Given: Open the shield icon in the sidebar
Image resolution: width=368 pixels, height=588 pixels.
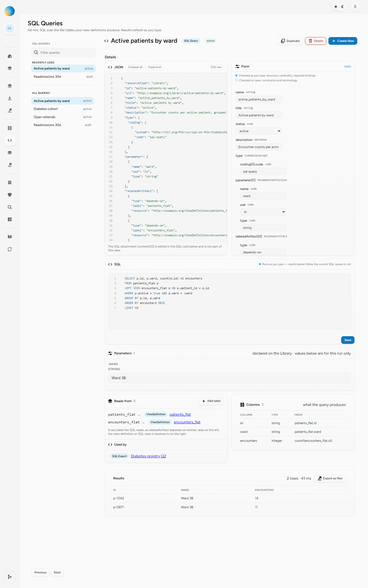Looking at the screenshot, I should [10, 195].
